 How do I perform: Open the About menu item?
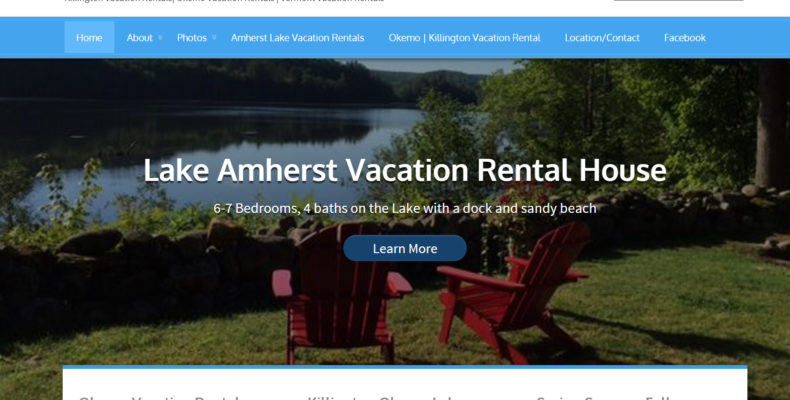click(x=140, y=38)
